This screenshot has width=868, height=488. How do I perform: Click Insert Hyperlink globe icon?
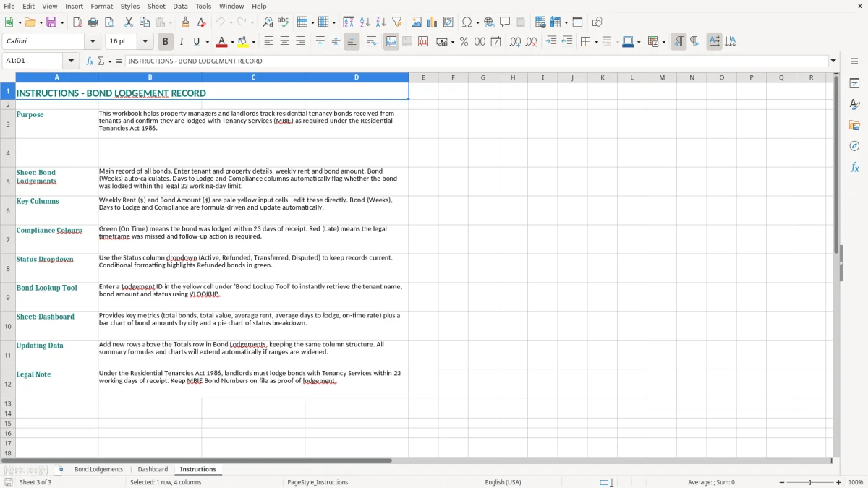tap(490, 22)
